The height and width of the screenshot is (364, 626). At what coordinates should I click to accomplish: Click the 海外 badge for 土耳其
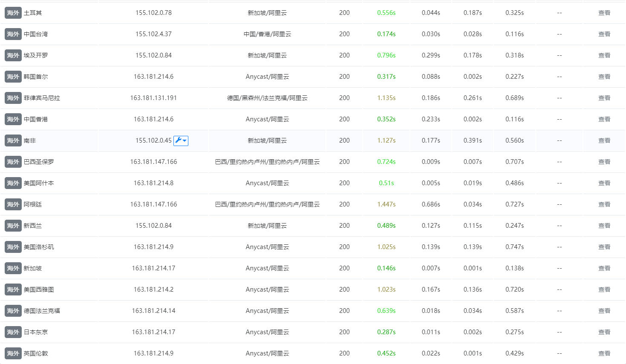tap(13, 13)
